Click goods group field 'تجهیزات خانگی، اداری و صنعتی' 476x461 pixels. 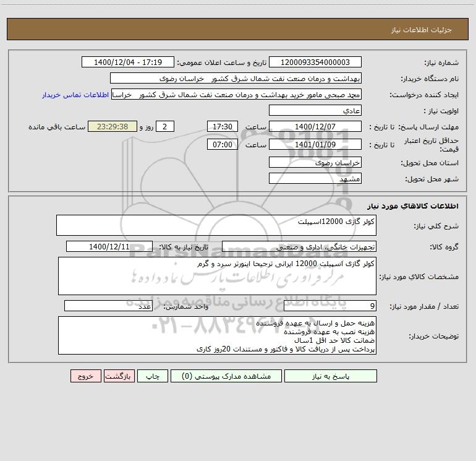click(299, 246)
